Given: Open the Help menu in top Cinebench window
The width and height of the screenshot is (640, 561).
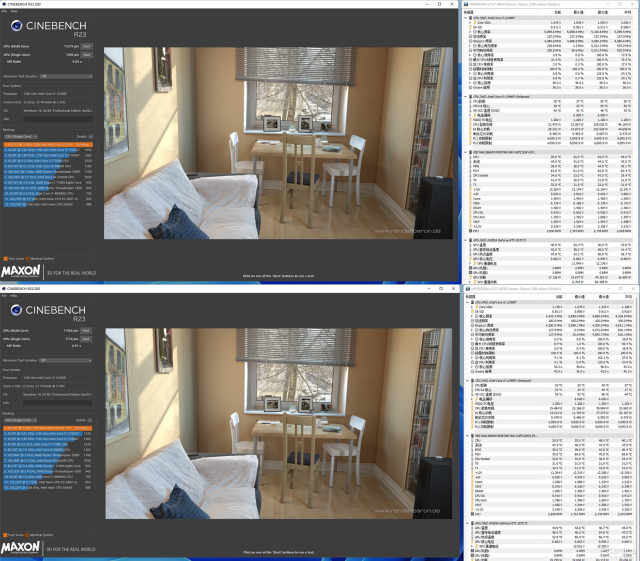Looking at the screenshot, I should tap(13, 9).
